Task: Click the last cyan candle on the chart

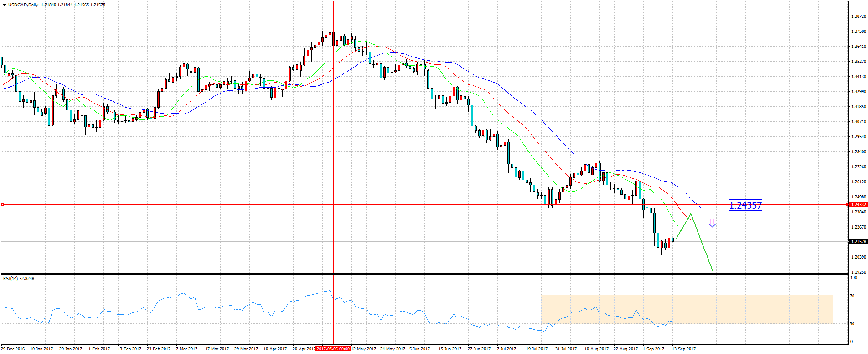Action: [672, 239]
